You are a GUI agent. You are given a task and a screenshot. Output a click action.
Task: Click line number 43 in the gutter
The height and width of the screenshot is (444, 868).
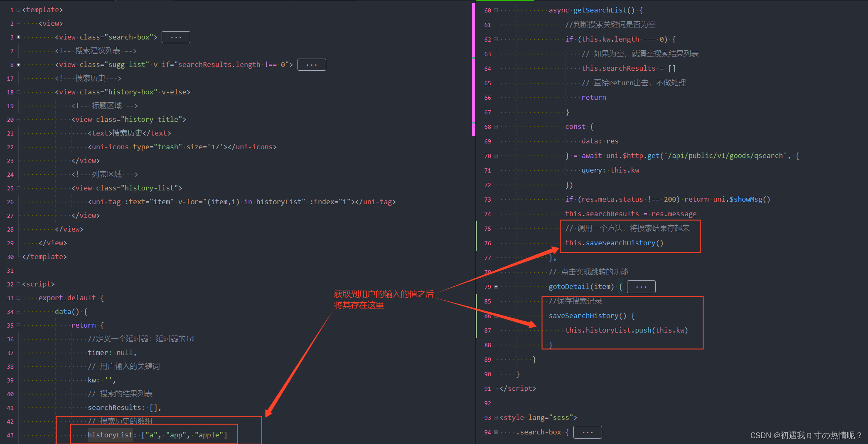[10, 435]
